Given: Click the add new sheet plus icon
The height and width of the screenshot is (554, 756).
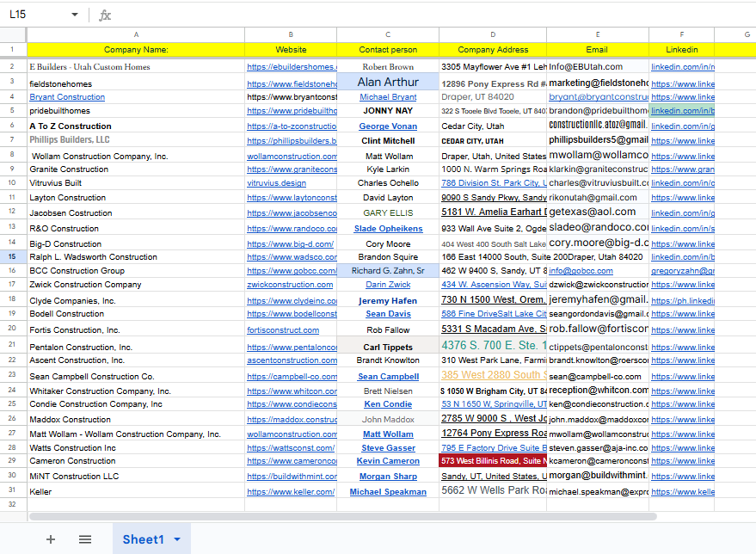Looking at the screenshot, I should coord(50,539).
